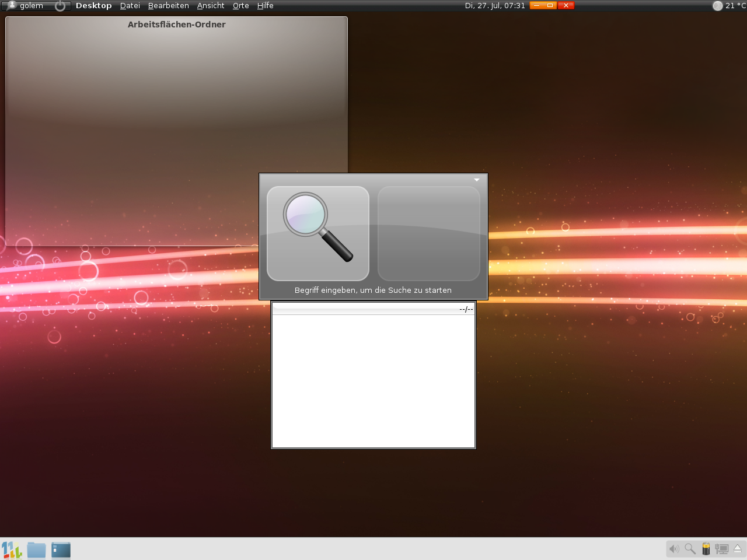This screenshot has width=747, height=560.
Task: Open the volume control in the system tray
Action: [674, 549]
